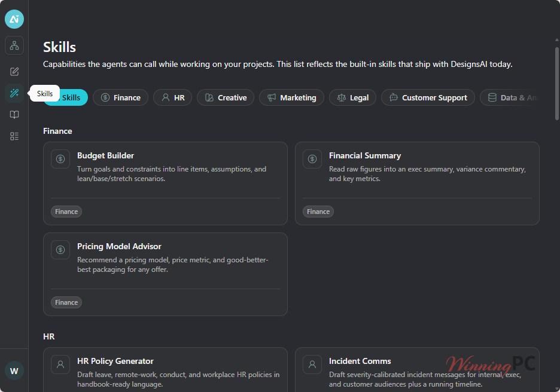The image size is (560, 392).
Task: Click Pricing Model Advisor description text
Action: (173, 265)
